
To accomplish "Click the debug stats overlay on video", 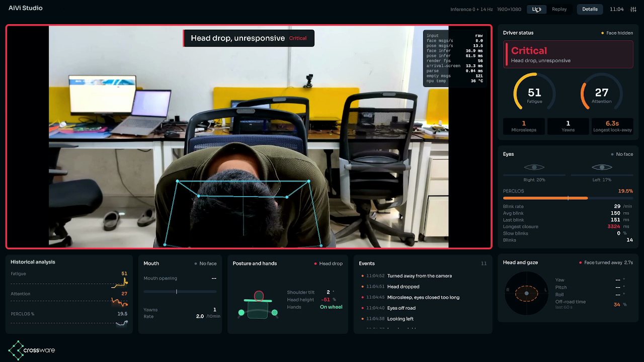I will (x=455, y=58).
